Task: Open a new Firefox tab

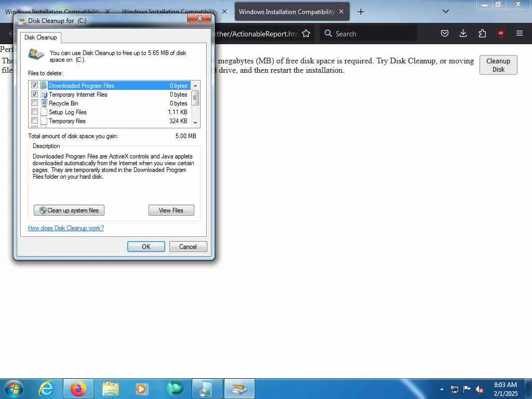Action: (x=361, y=12)
